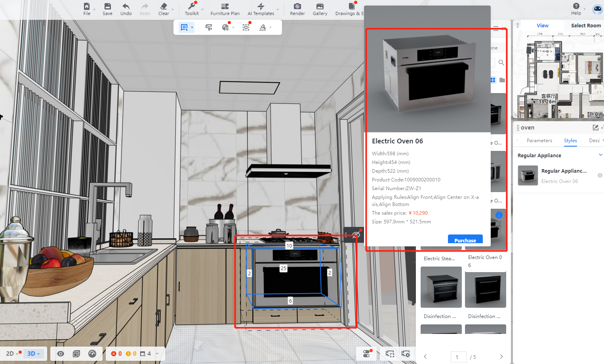Image resolution: width=604 pixels, height=364 pixels.
Task: Select the View tab above floor plan
Action: pos(542,25)
